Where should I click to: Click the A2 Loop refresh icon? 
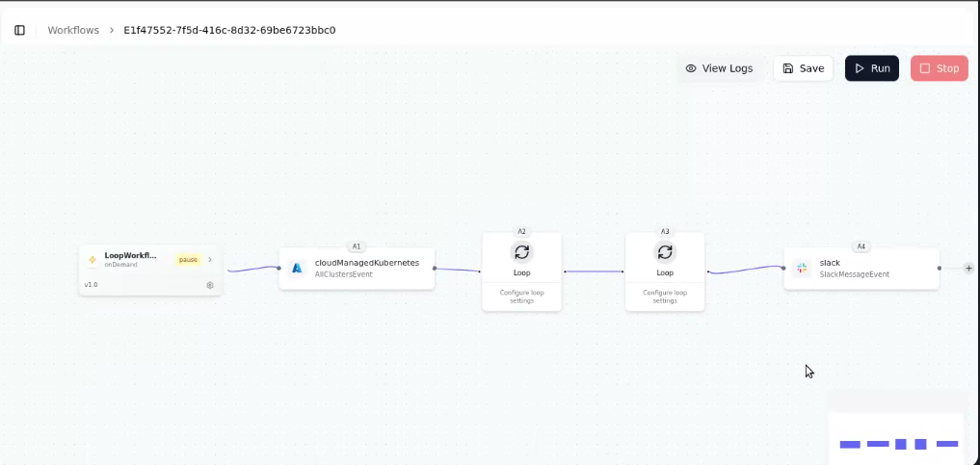point(521,252)
